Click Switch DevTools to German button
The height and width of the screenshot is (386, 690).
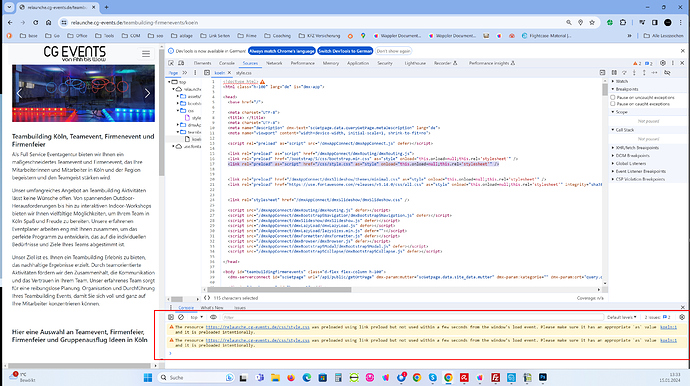coord(345,51)
